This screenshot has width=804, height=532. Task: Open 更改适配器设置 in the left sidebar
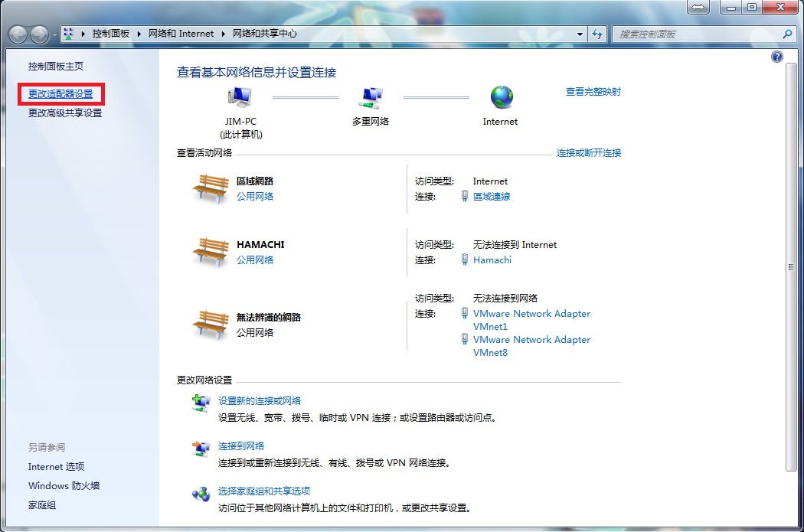[60, 94]
